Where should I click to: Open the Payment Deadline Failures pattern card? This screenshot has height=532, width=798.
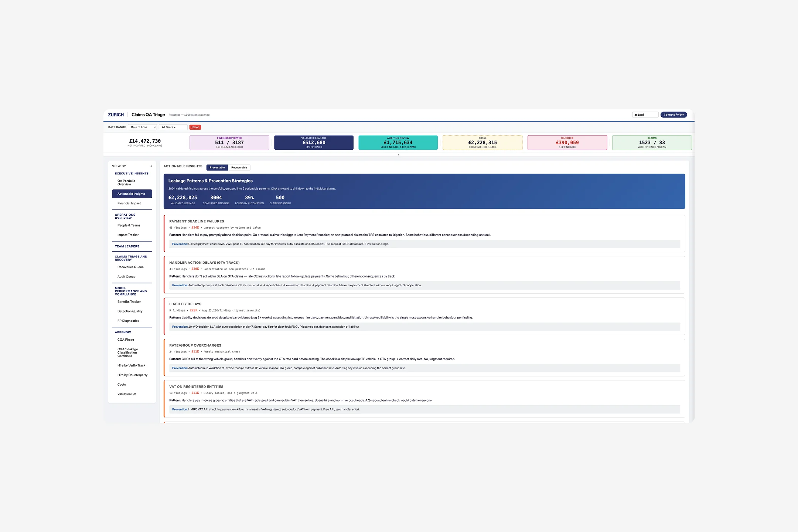coord(424,233)
